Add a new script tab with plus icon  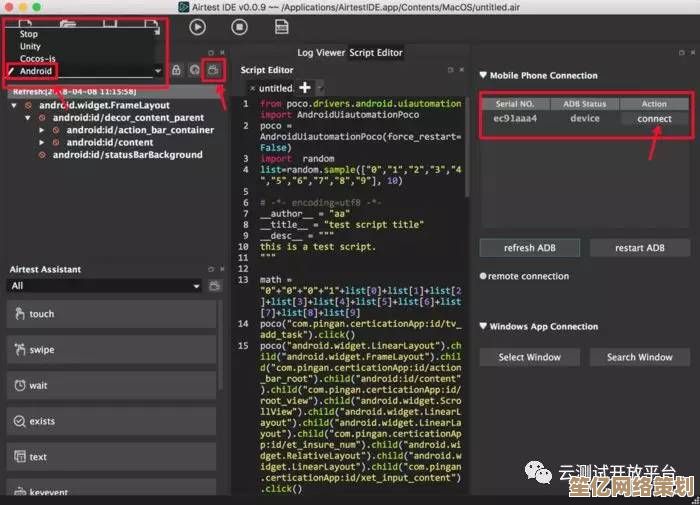point(304,88)
